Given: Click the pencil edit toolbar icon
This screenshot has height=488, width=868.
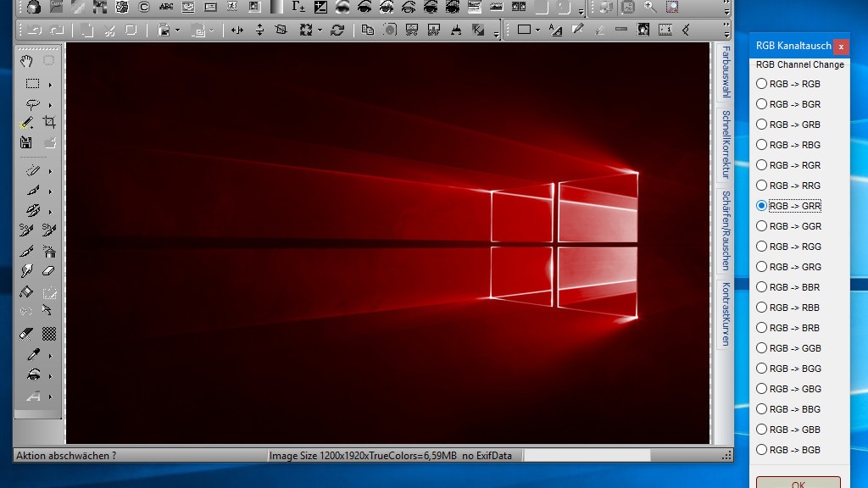Looking at the screenshot, I should [x=577, y=29].
